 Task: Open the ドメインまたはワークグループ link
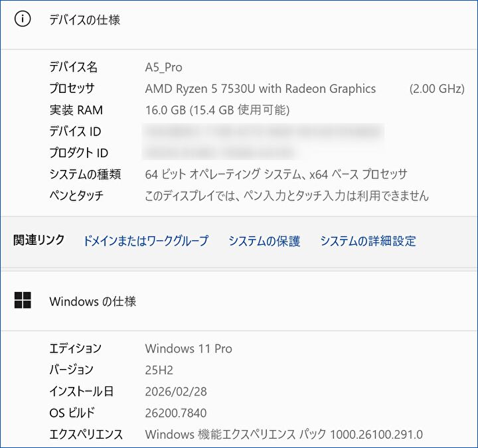pyautogui.click(x=145, y=241)
